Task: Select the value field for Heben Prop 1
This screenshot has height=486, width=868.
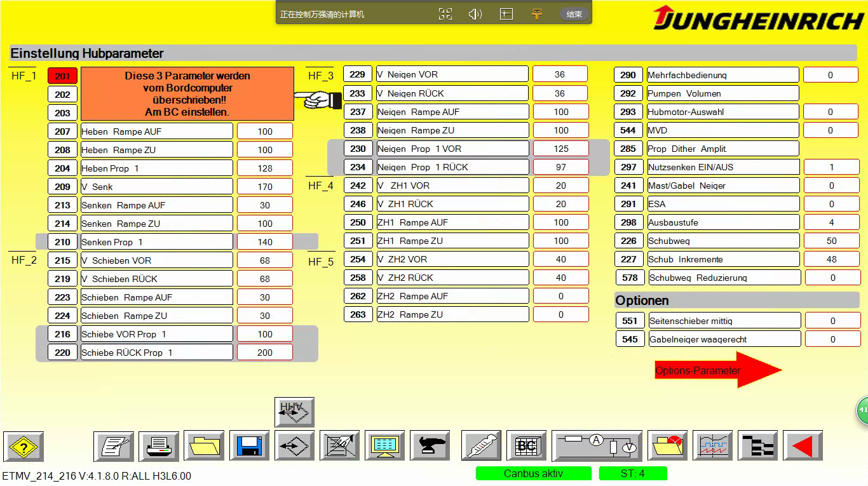Action: click(265, 168)
